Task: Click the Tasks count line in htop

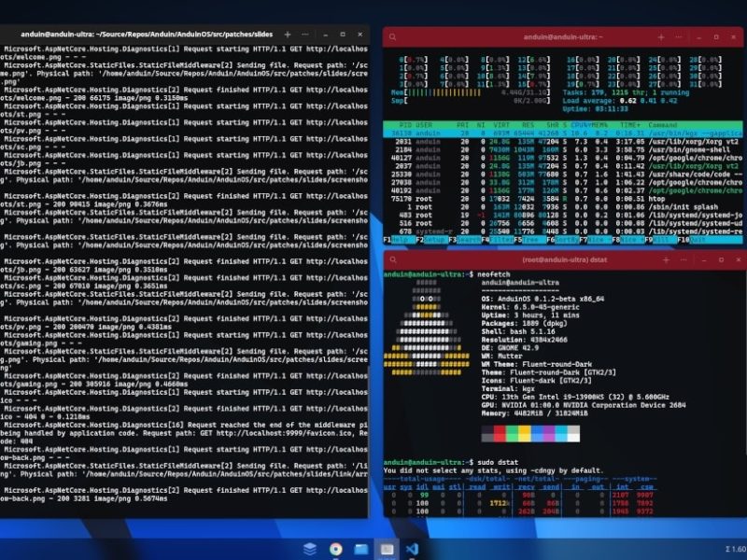Action: [x=626, y=92]
